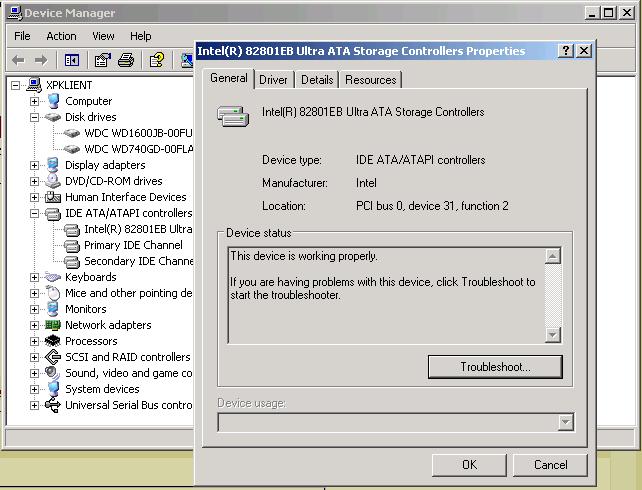This screenshot has width=642, height=490.
Task: Switch to the Driver tab
Action: [x=273, y=80]
